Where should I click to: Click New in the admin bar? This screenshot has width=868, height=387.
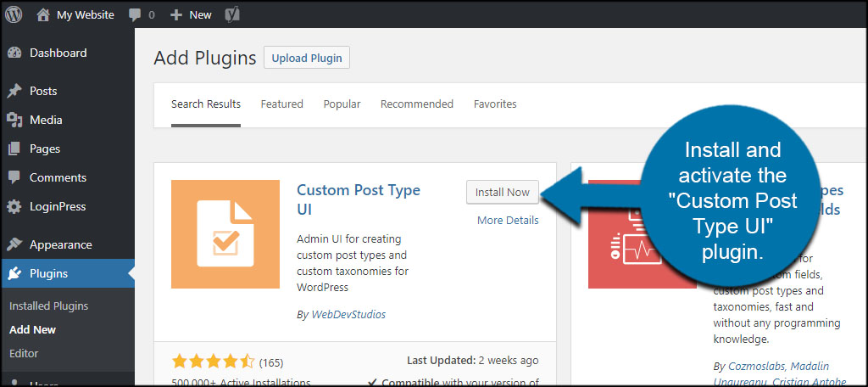pos(200,15)
